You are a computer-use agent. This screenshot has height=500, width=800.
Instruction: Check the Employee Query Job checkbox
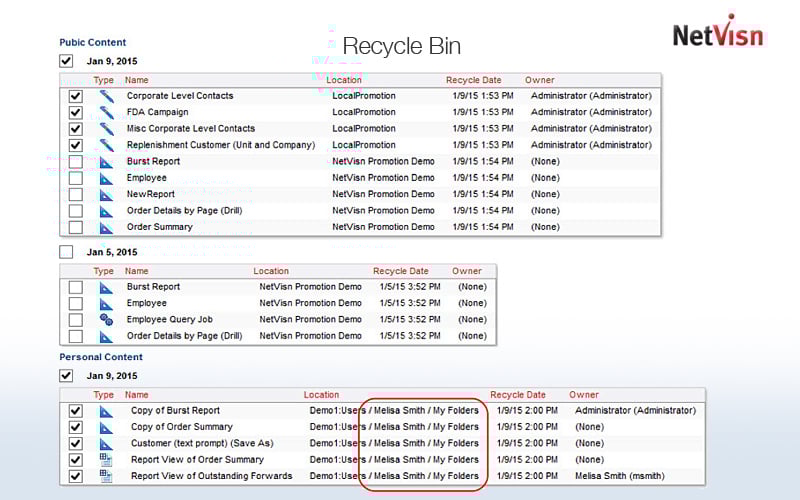coord(76,320)
